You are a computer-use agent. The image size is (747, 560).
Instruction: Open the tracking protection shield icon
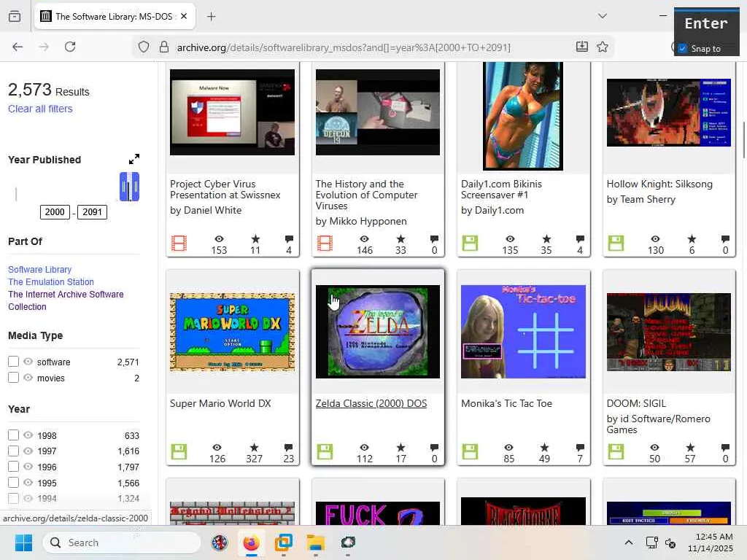point(144,47)
